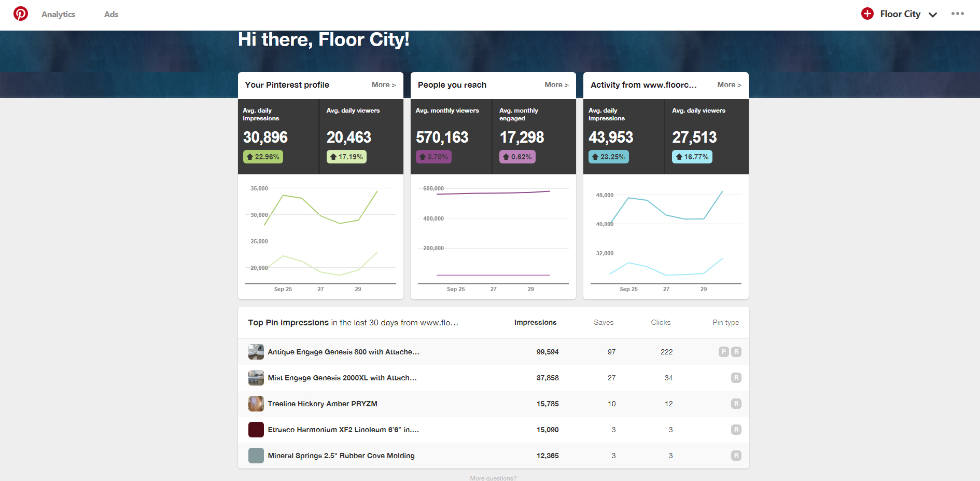Switch to the Saves column tab
This screenshot has width=980, height=481.
[604, 322]
